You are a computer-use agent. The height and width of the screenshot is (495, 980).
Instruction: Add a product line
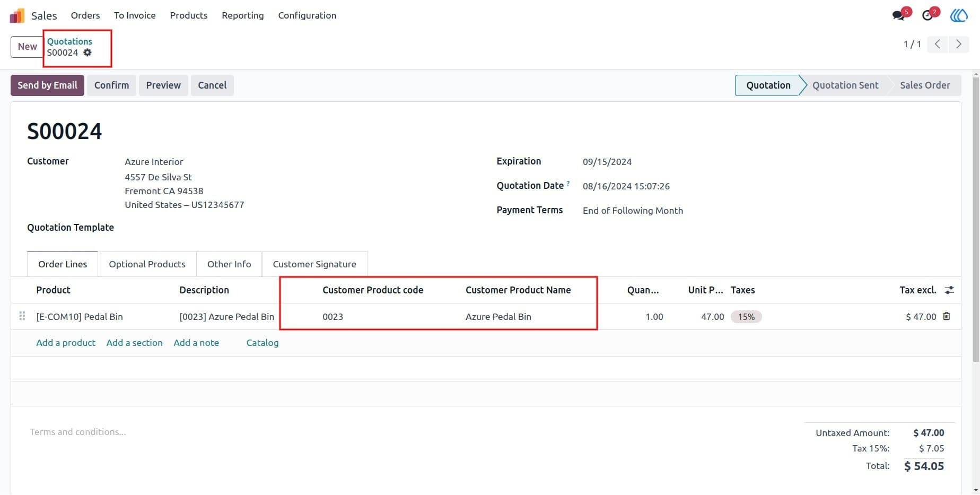coord(66,343)
